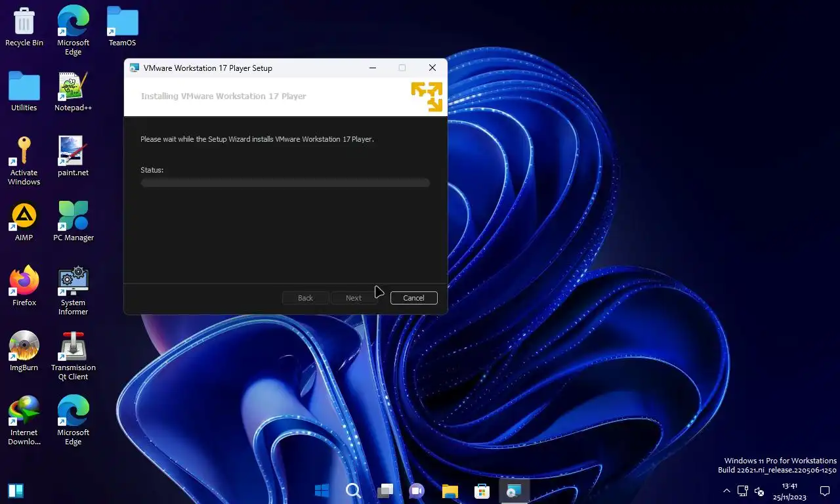Close the VMware Setup window
The width and height of the screenshot is (840, 504).
pyautogui.click(x=432, y=68)
